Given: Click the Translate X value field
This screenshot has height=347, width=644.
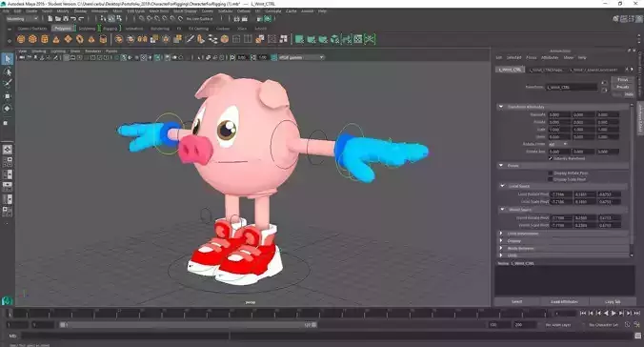Looking at the screenshot, I should (x=559, y=114).
